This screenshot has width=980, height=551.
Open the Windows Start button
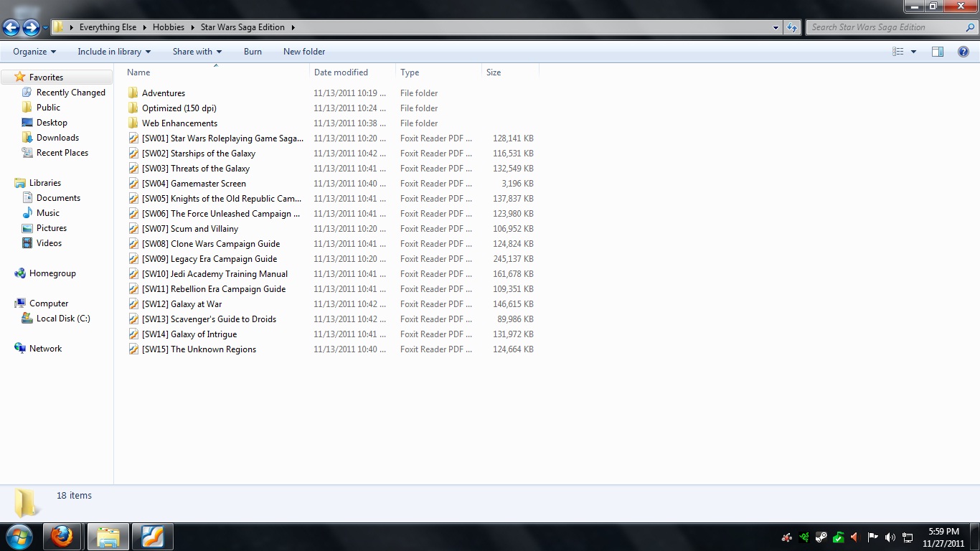(19, 537)
